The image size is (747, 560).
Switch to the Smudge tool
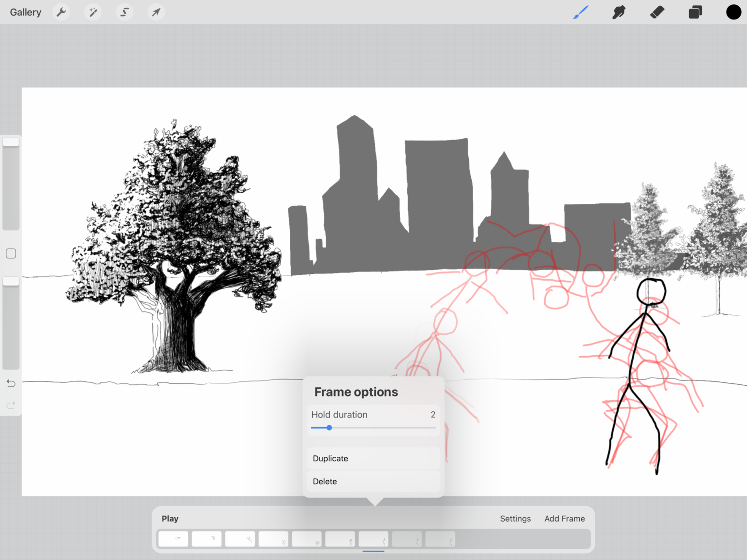click(x=618, y=12)
